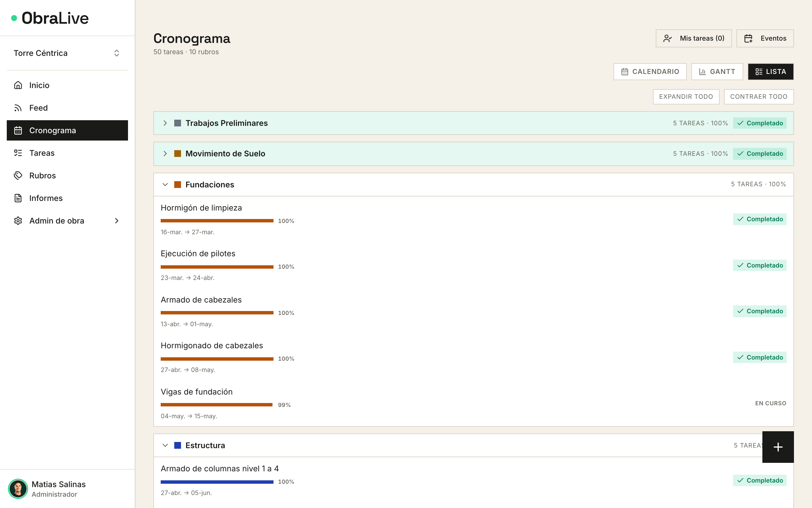Image resolution: width=812 pixels, height=508 pixels.
Task: Click the Informes document icon
Action: (x=18, y=198)
